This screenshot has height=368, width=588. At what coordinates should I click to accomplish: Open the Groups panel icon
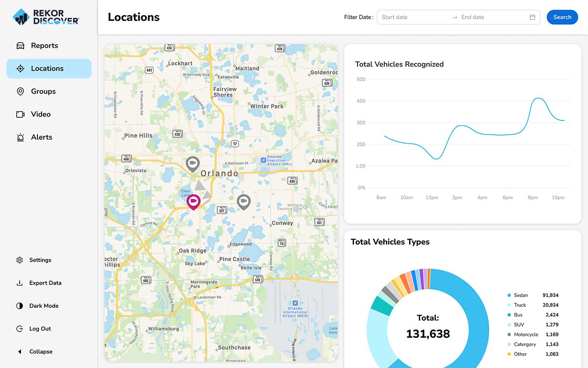click(x=20, y=91)
